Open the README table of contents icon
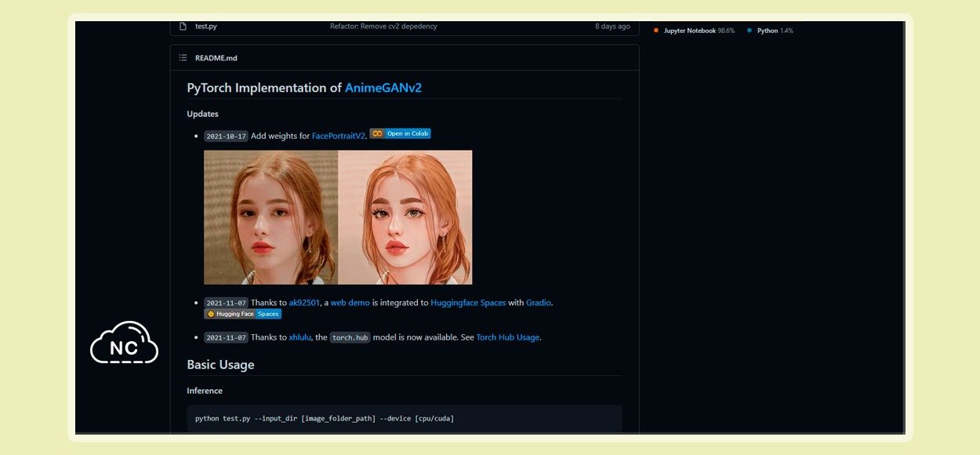Image resolution: width=980 pixels, height=455 pixels. [183, 57]
